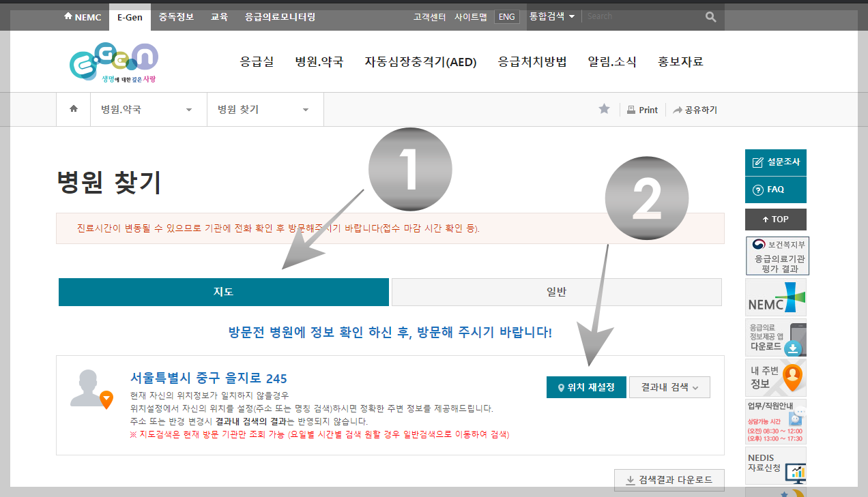Click the search magnifier icon in top bar
The width and height of the screenshot is (868, 497).
click(x=710, y=16)
